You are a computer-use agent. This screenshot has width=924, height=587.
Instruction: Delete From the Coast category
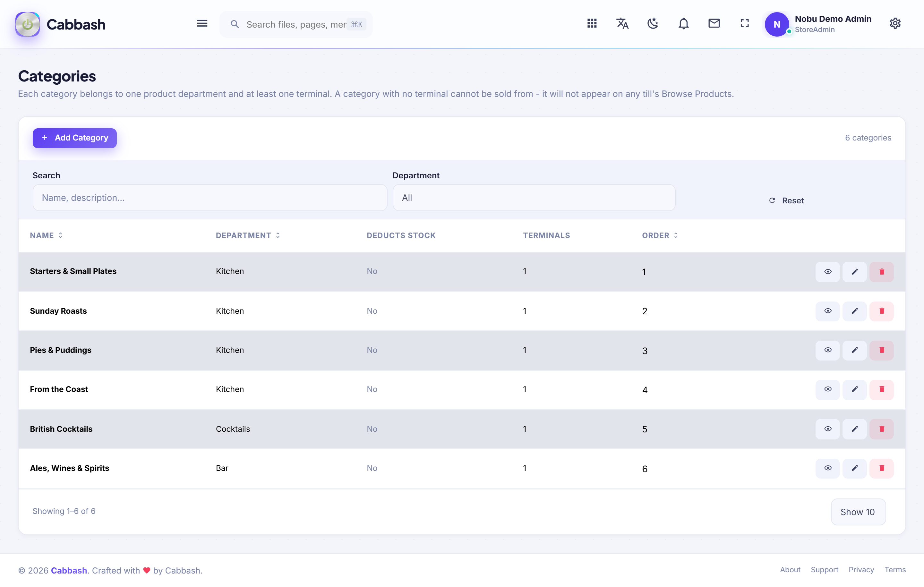point(881,389)
